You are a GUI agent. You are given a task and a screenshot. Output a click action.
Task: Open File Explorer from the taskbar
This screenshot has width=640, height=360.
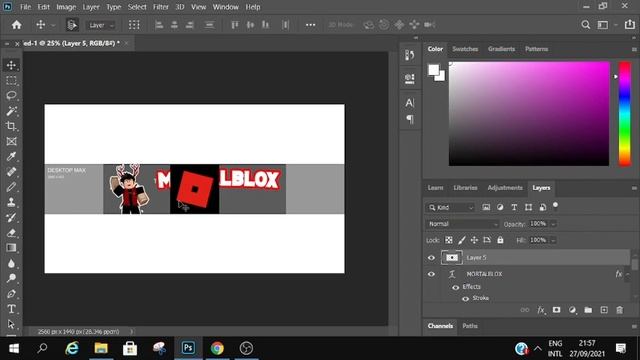pos(101,348)
